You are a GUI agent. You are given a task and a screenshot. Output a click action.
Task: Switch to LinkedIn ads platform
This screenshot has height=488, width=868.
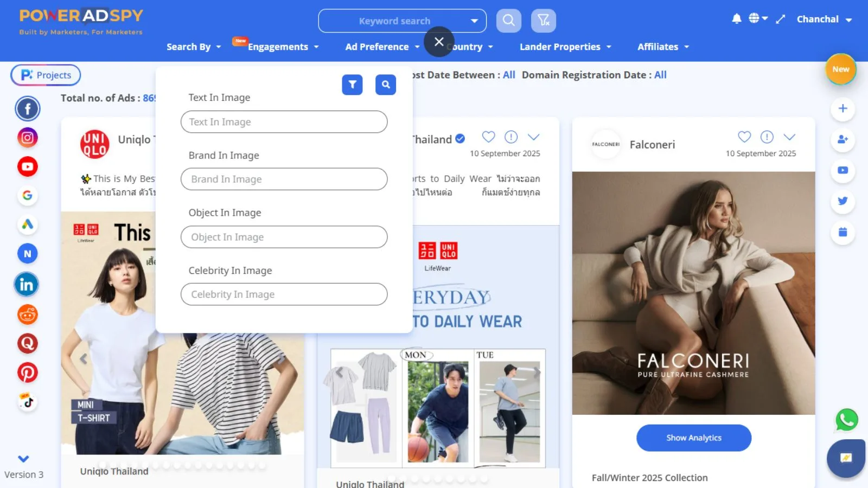[27, 284]
